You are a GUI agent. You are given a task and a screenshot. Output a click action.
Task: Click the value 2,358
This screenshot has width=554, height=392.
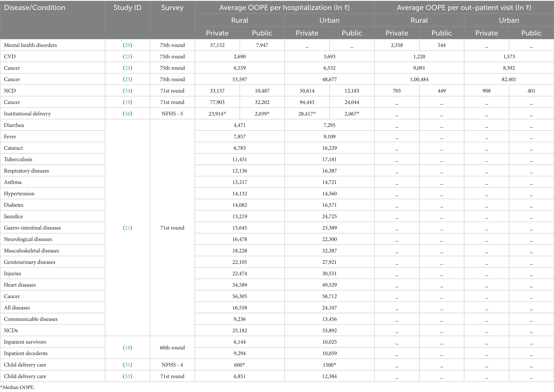click(397, 45)
